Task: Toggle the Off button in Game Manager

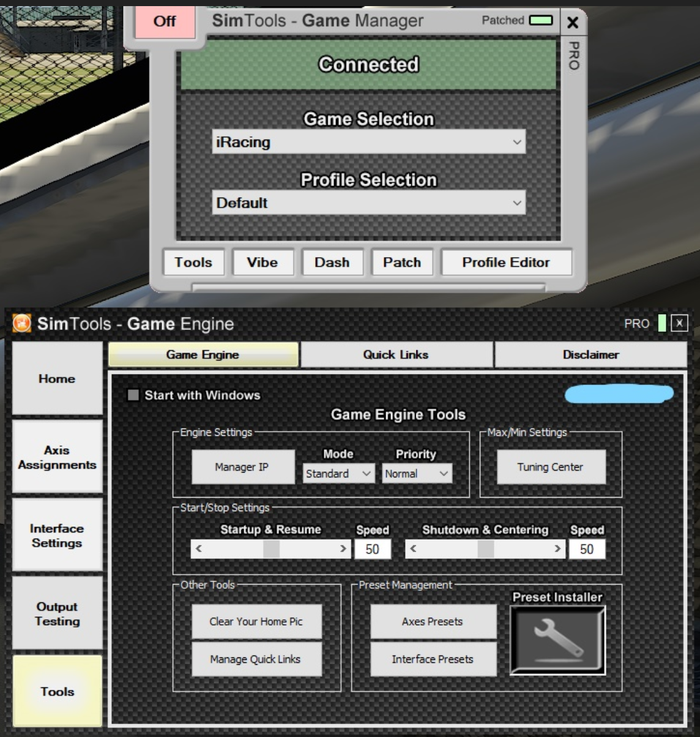Action: (x=165, y=21)
